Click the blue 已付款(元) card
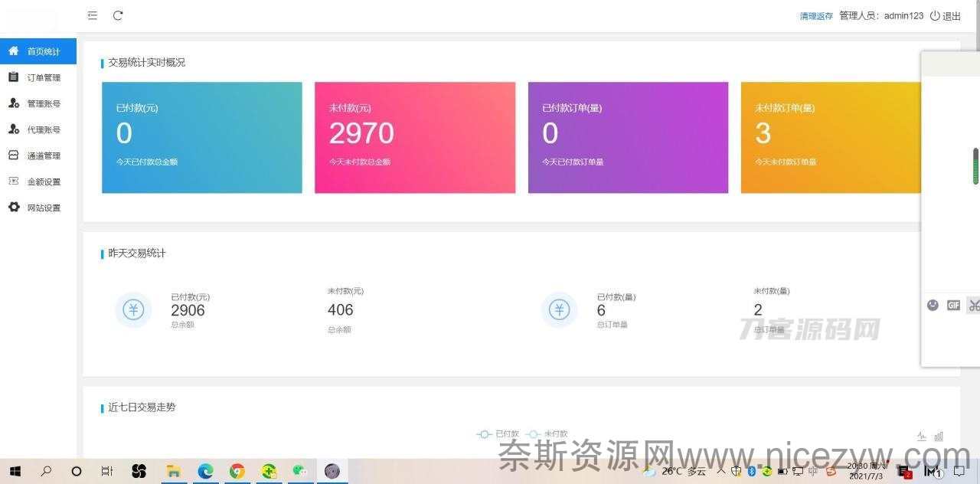 click(202, 138)
